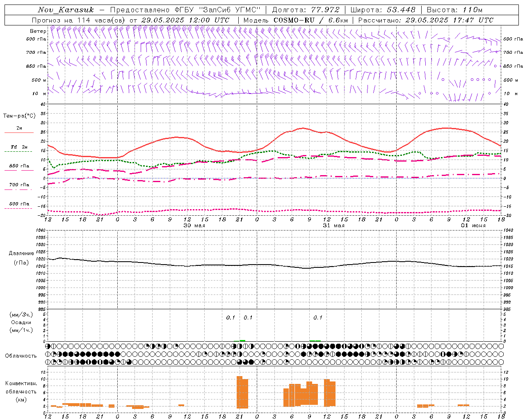Click the 01 июня date label
This screenshot has width=525, height=420.
click(473, 226)
